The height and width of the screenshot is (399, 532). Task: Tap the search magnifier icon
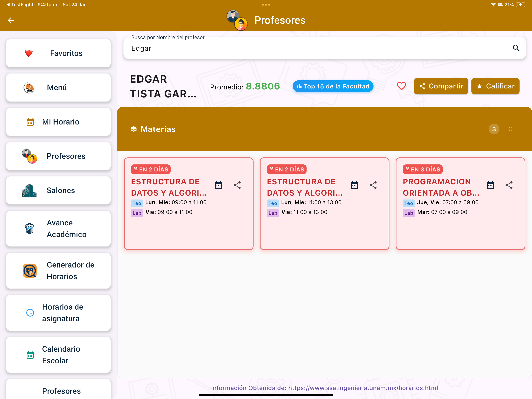click(516, 48)
